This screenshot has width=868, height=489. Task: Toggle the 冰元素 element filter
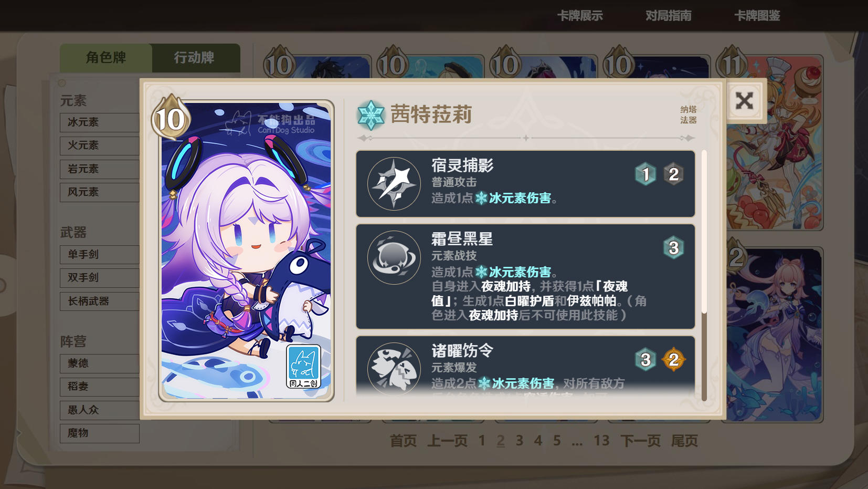[x=100, y=122]
